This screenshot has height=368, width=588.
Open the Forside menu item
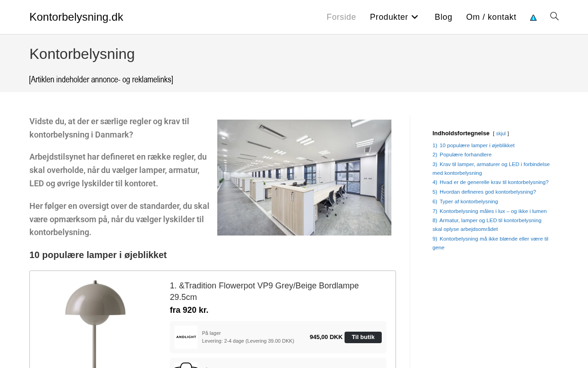click(x=341, y=17)
